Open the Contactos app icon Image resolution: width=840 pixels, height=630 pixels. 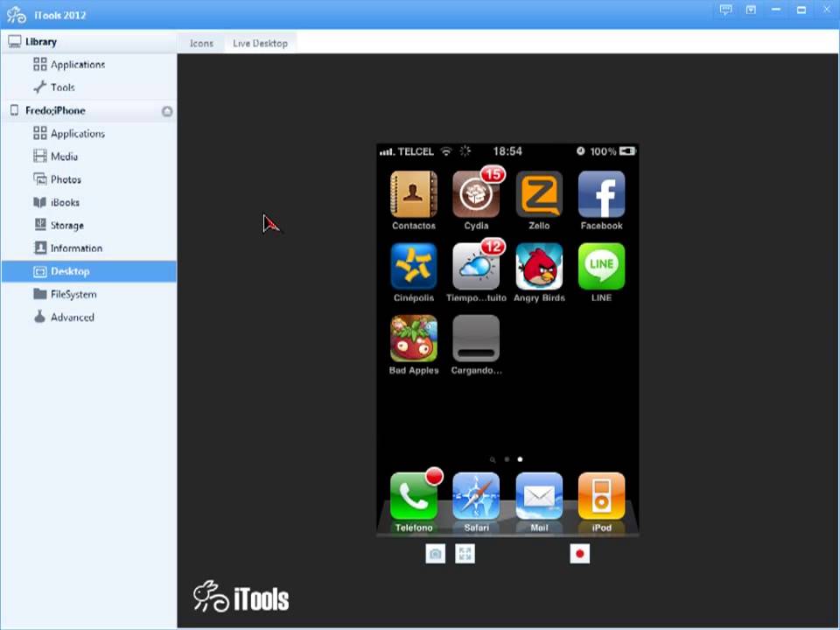pos(414,194)
